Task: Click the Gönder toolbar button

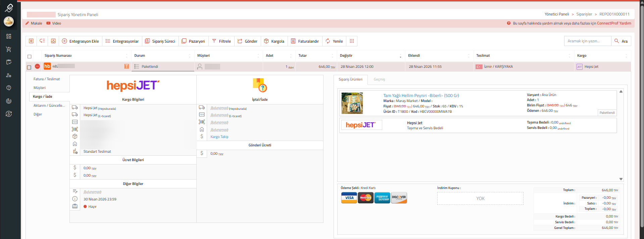Action: point(248,41)
